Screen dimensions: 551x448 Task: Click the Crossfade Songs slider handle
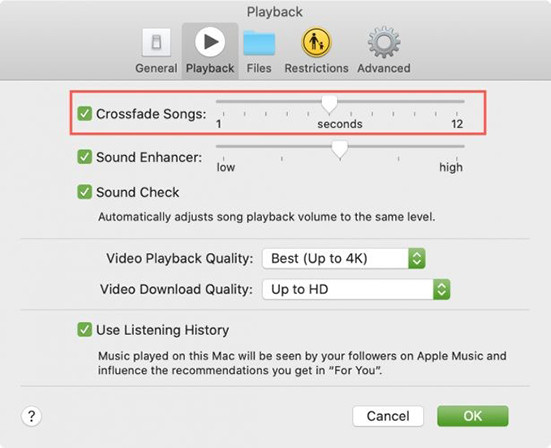point(329,105)
